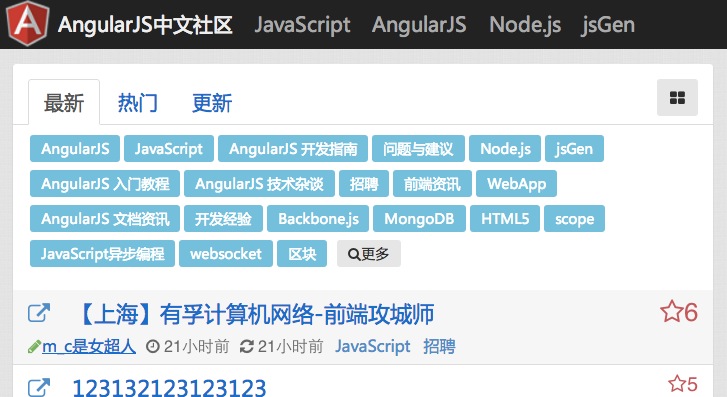This screenshot has width=727, height=397.
Task: Select the jsGen tag button
Action: click(574, 148)
